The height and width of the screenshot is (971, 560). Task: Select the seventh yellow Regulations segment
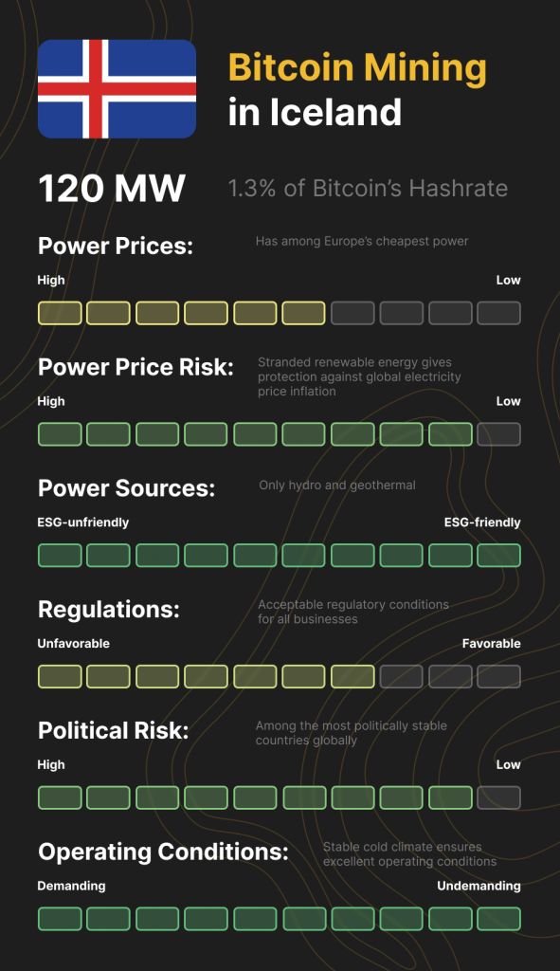[x=352, y=677]
